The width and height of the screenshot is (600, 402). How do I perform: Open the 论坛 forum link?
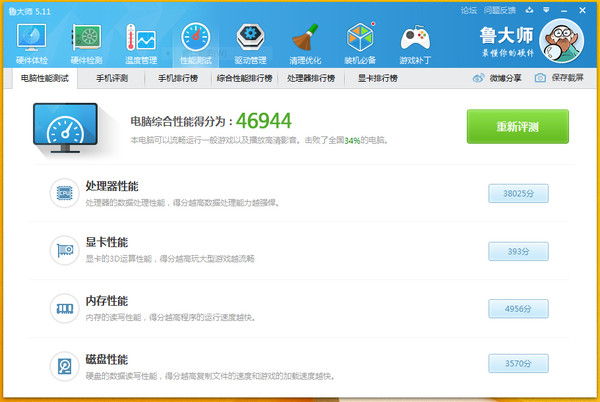point(469,11)
